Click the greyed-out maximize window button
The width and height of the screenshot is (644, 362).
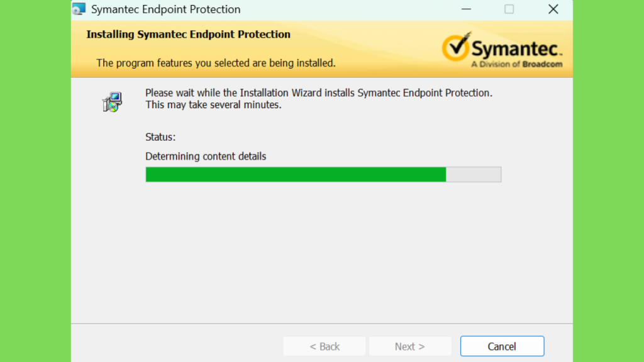(509, 9)
